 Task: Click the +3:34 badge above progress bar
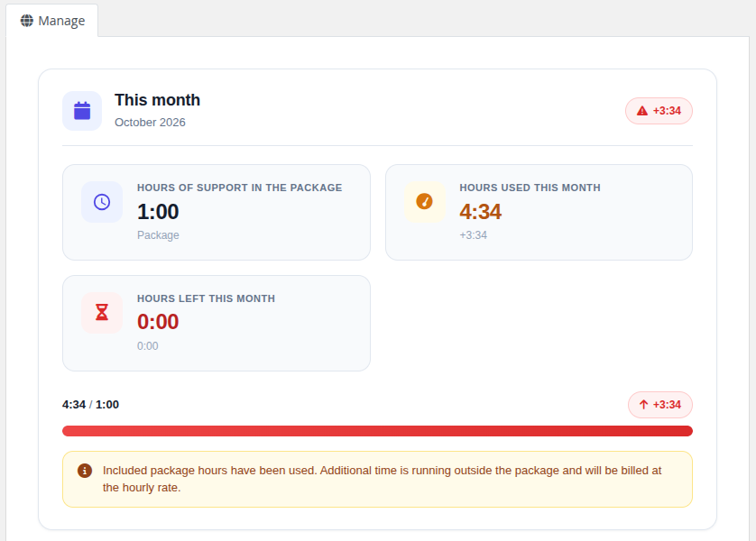660,405
